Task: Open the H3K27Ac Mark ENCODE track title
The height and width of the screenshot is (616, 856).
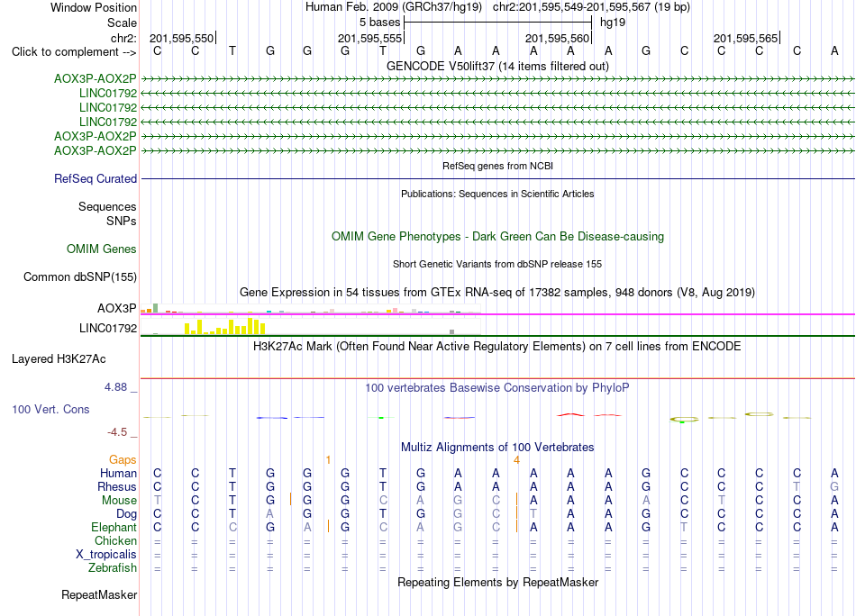Action: click(497, 346)
